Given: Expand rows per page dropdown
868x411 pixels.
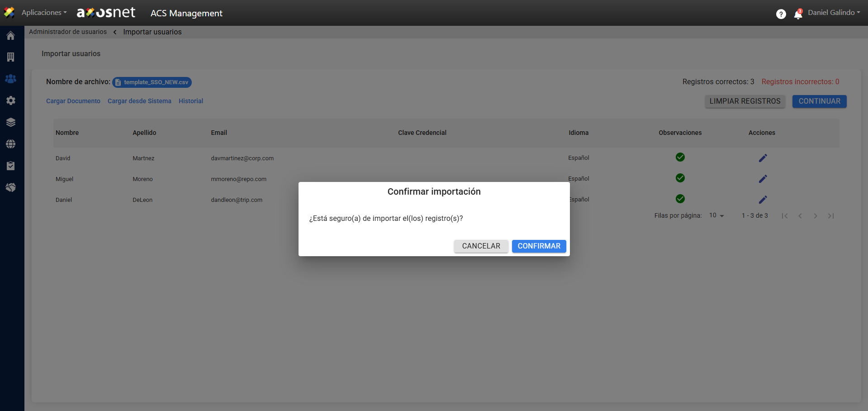Looking at the screenshot, I should 716,215.
